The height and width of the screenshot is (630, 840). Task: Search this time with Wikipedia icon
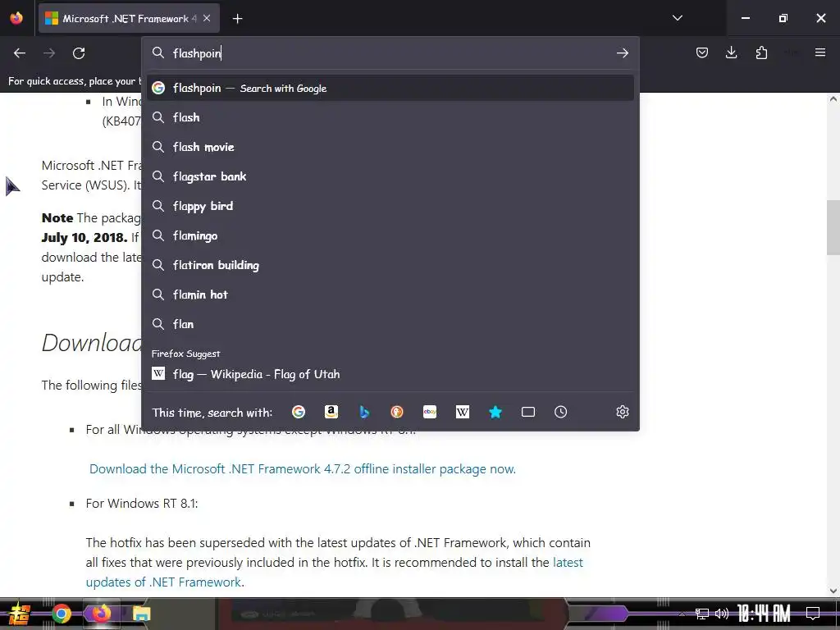(x=463, y=412)
